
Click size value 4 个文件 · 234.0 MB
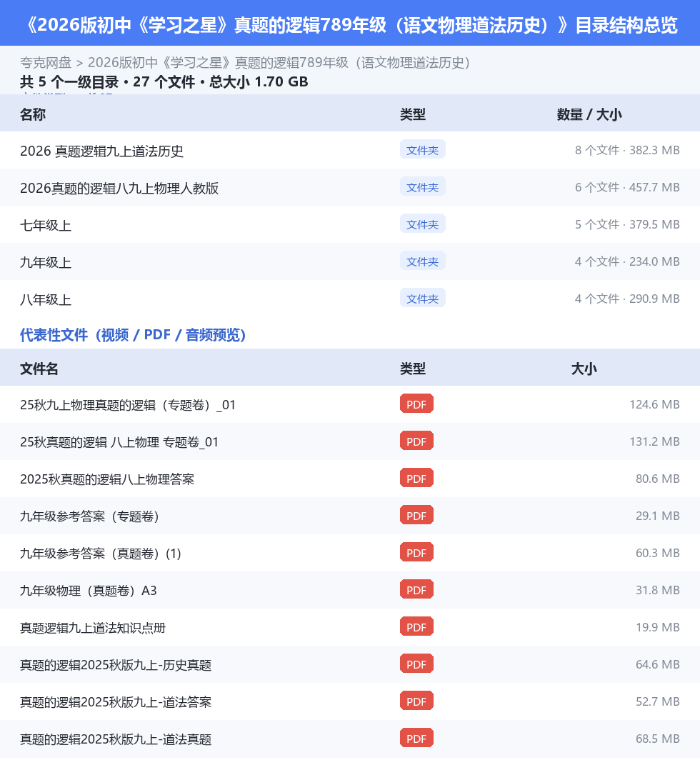tap(627, 261)
